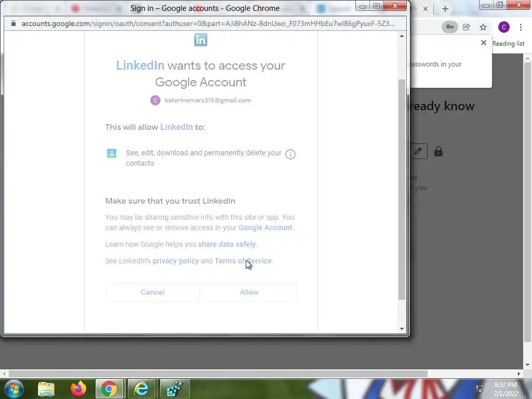Launch Internet Explorer from the taskbar
The height and width of the screenshot is (399, 532).
141,389
